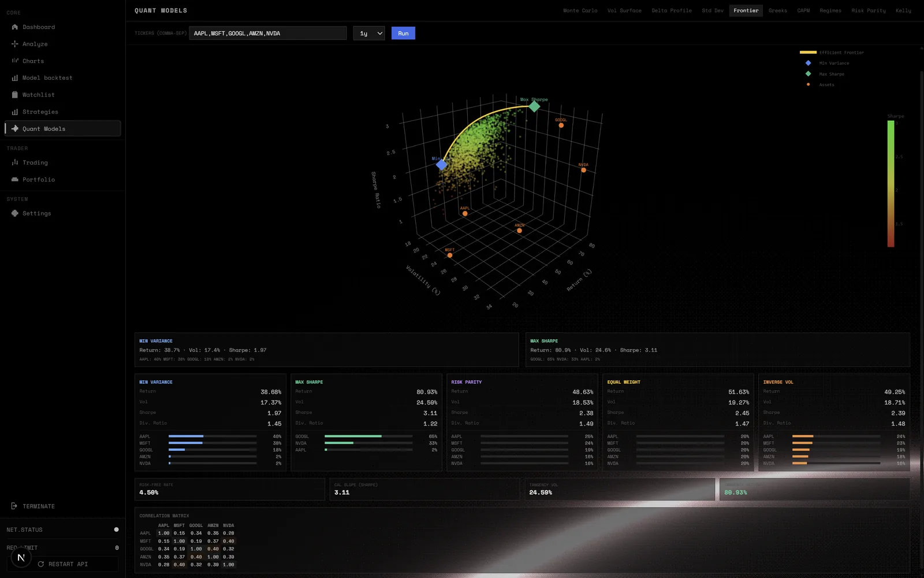Click the AAPL row label in the correlation matrix
This screenshot has width=924, height=578.
coord(145,533)
